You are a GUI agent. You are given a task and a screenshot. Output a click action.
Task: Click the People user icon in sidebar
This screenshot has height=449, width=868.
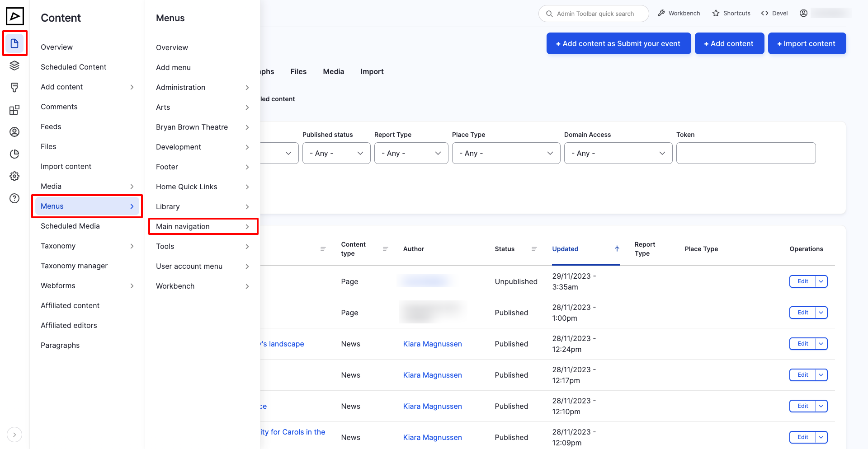[14, 132]
